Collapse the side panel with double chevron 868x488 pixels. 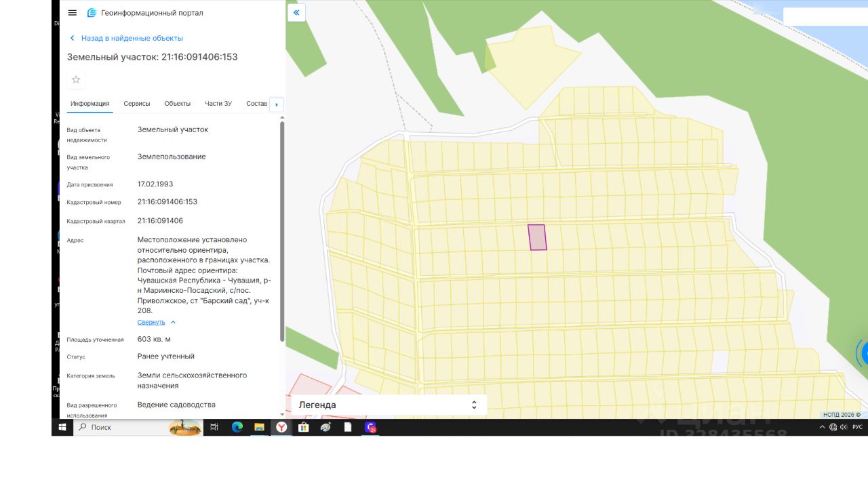point(296,13)
